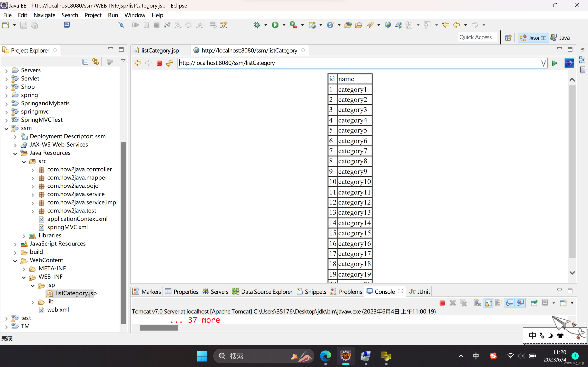Collapse the ssm project node
Image resolution: width=588 pixels, height=367 pixels.
pos(7,129)
